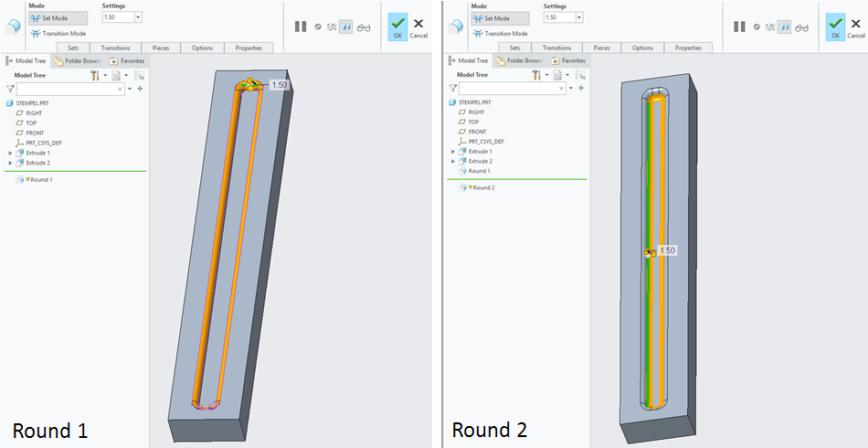
Task: Clear the left Model Tree search with the X icon
Action: point(121,90)
